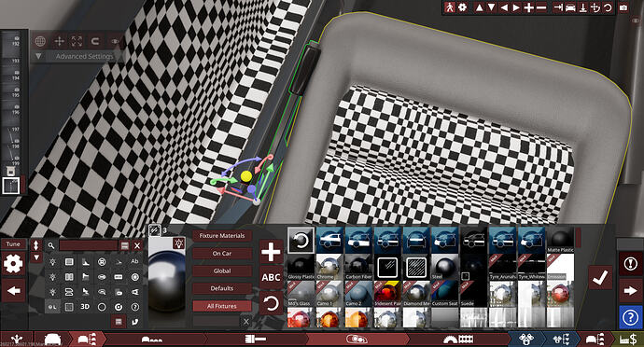Select the plain circle fixture category

pos(102,307)
